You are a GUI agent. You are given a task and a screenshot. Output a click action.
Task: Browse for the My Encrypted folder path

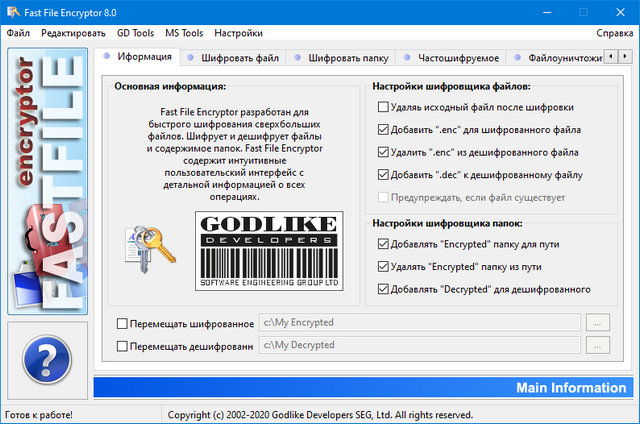[597, 323]
